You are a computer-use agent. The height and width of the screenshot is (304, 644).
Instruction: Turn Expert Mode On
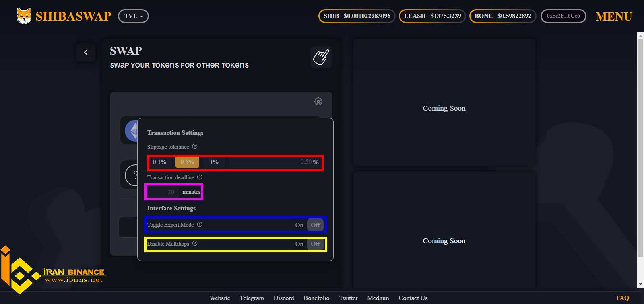[299, 225]
